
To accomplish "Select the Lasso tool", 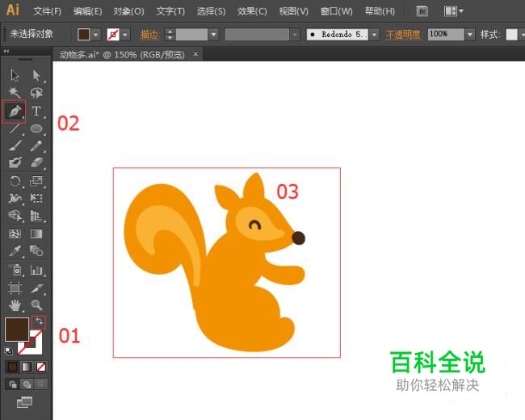I will 36,92.
